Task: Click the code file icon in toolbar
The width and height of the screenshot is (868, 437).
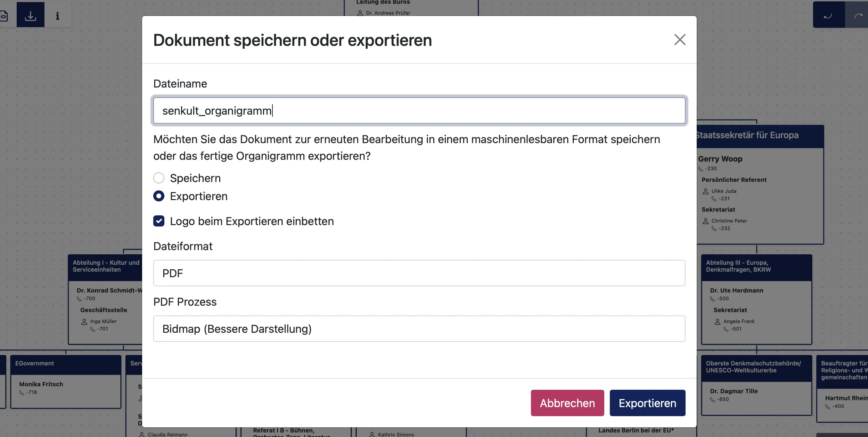Action: [3, 16]
